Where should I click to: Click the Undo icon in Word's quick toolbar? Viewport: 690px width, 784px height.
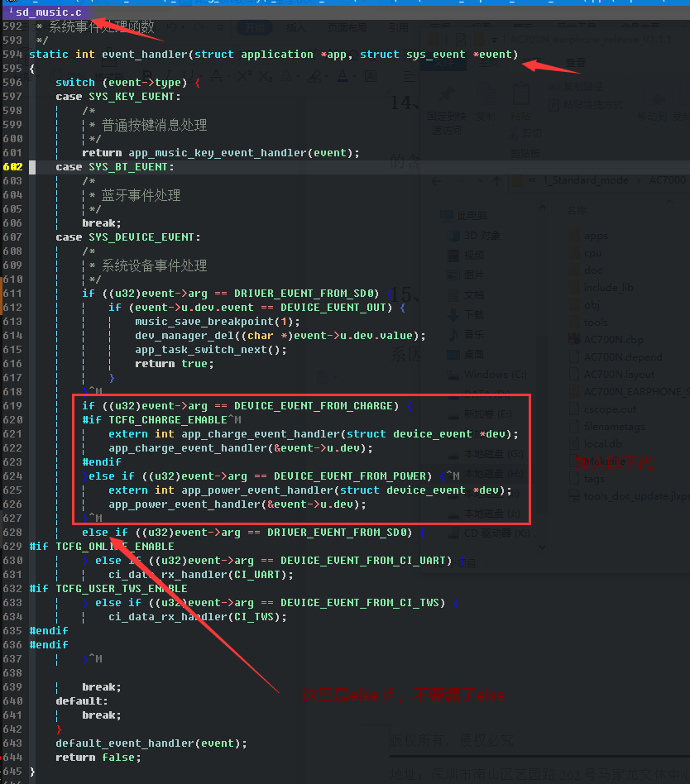172,27
